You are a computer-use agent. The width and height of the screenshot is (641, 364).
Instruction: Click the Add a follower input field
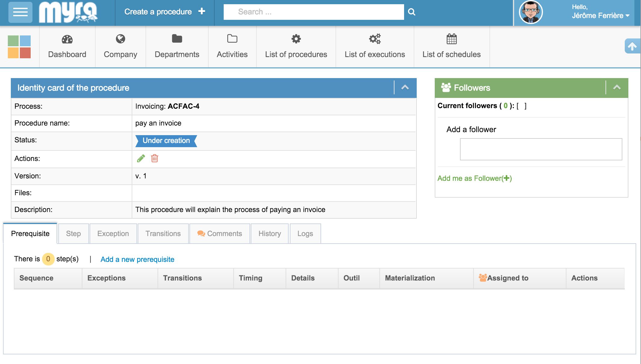coord(541,149)
